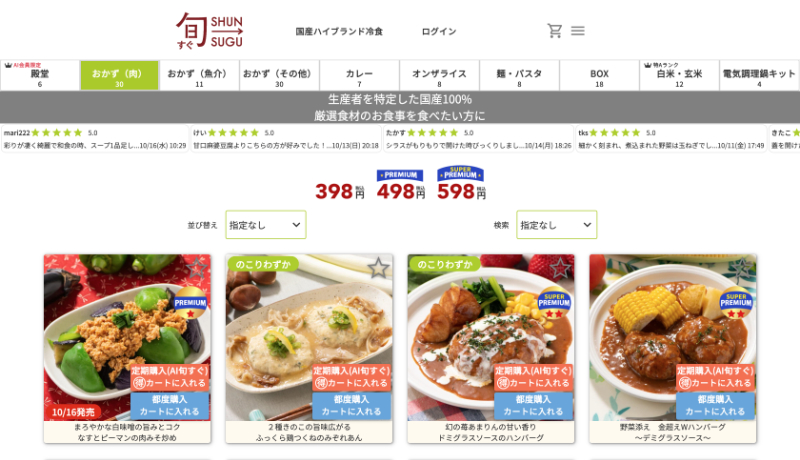Click the SUPER PREMIUM 598円 price badge
Image resolution: width=800 pixels, height=460 pixels.
pyautogui.click(x=461, y=184)
